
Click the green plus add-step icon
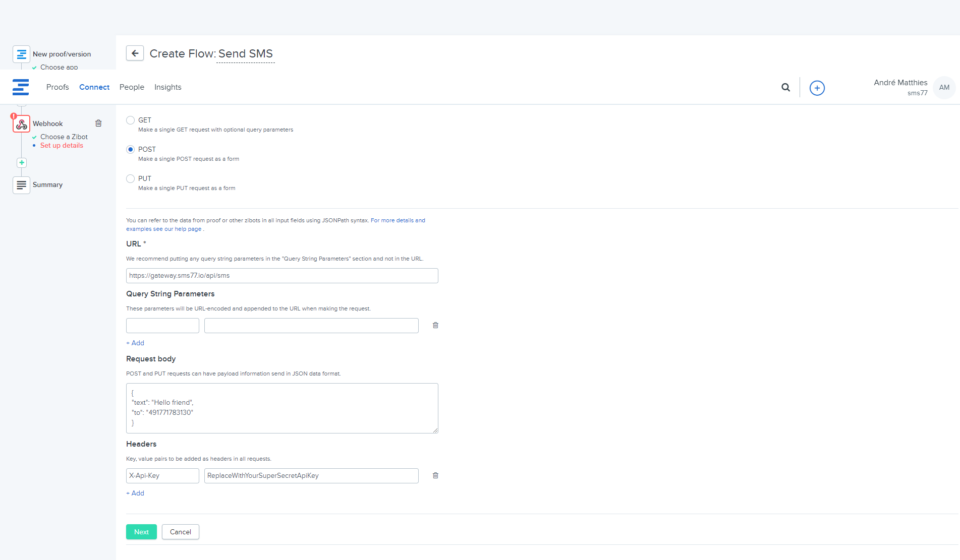pos(22,163)
